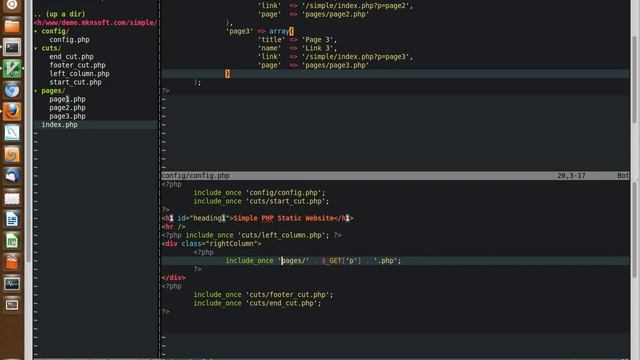Open Ubuntu Software Center launcher icon
This screenshot has height=360, width=640.
pos(12,262)
